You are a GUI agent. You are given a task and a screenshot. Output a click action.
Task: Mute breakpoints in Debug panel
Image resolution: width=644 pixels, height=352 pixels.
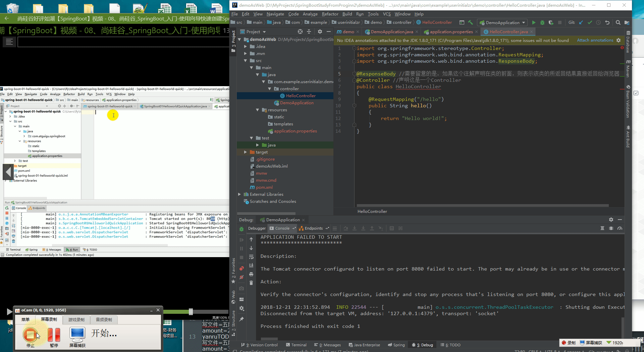tap(241, 277)
